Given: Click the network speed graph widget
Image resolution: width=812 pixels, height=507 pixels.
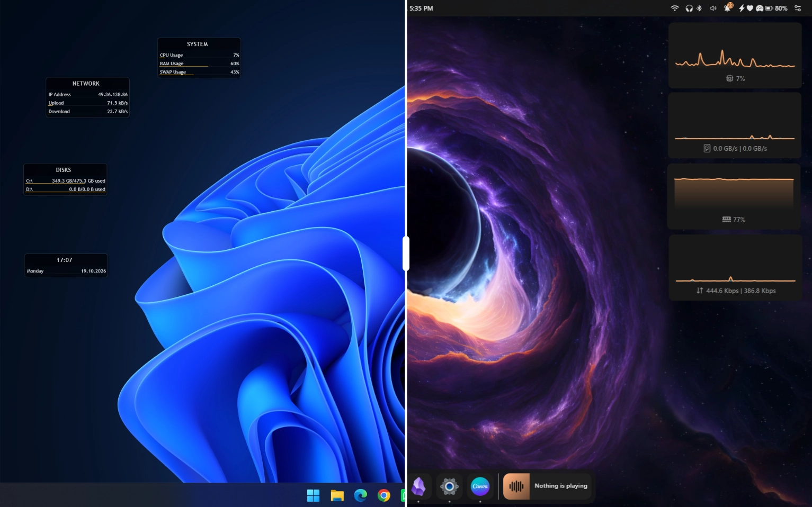Looking at the screenshot, I should click(x=735, y=268).
